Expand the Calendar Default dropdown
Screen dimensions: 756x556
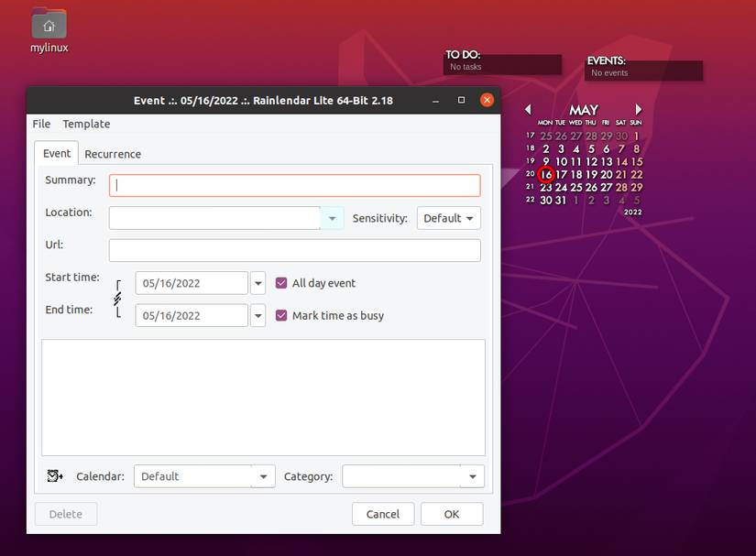coord(263,476)
